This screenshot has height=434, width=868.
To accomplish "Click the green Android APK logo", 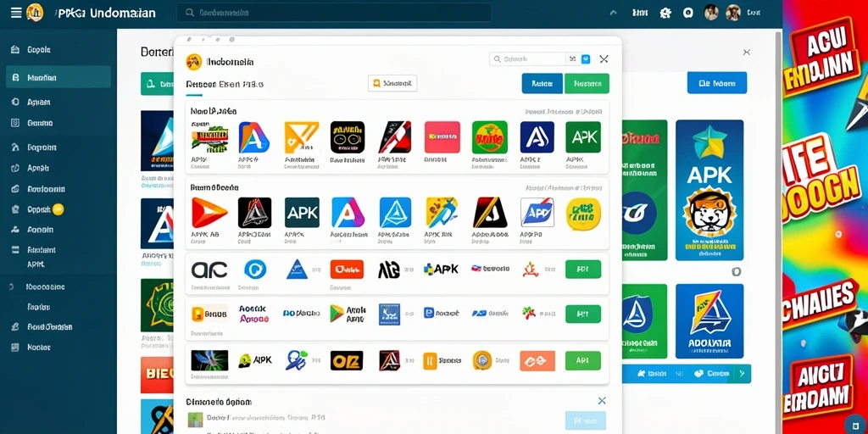I will tap(255, 360).
